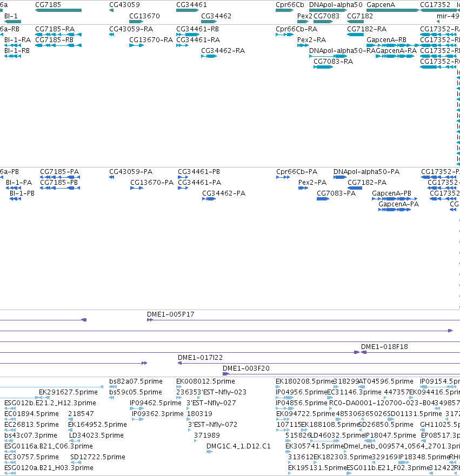Open transcript Pex2-RA
The width and height of the screenshot is (460, 476).
pyautogui.click(x=311, y=40)
